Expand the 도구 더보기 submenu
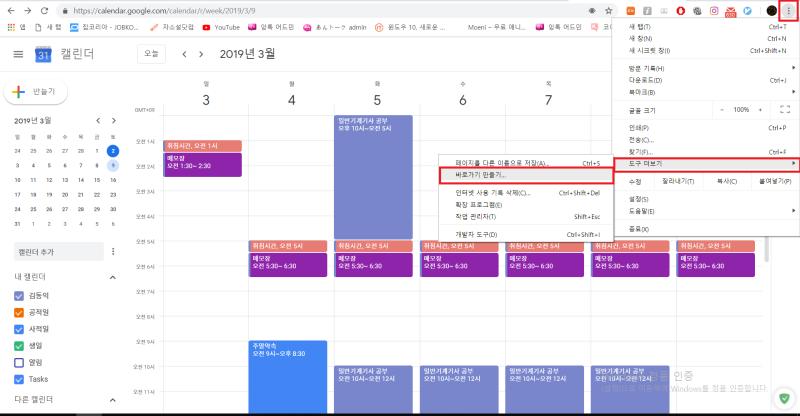 click(x=706, y=164)
